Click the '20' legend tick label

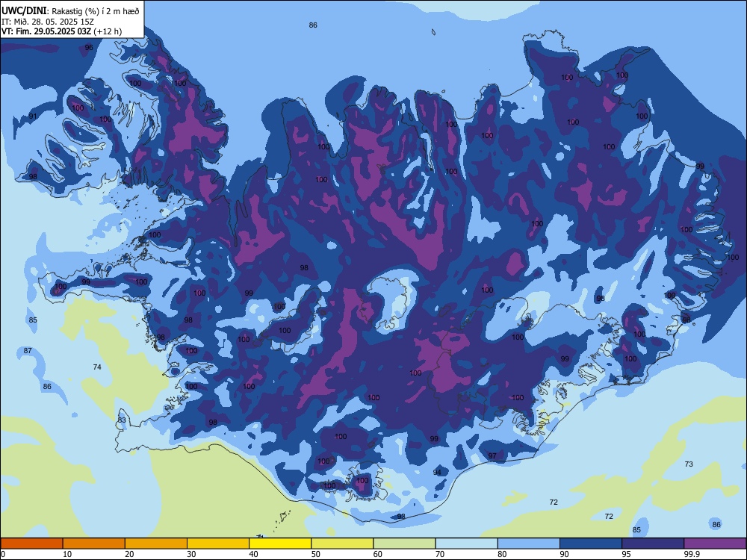129,554
